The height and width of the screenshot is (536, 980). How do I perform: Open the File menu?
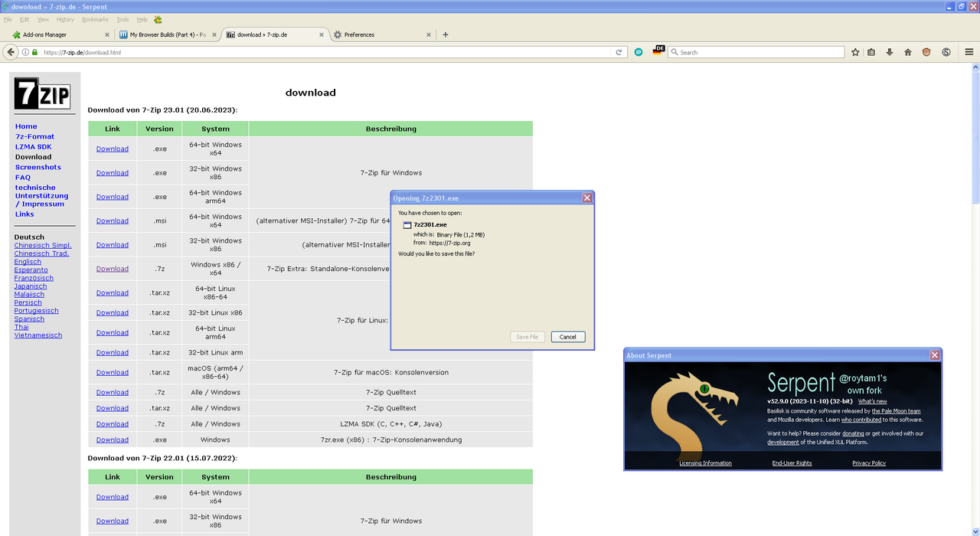click(8, 19)
